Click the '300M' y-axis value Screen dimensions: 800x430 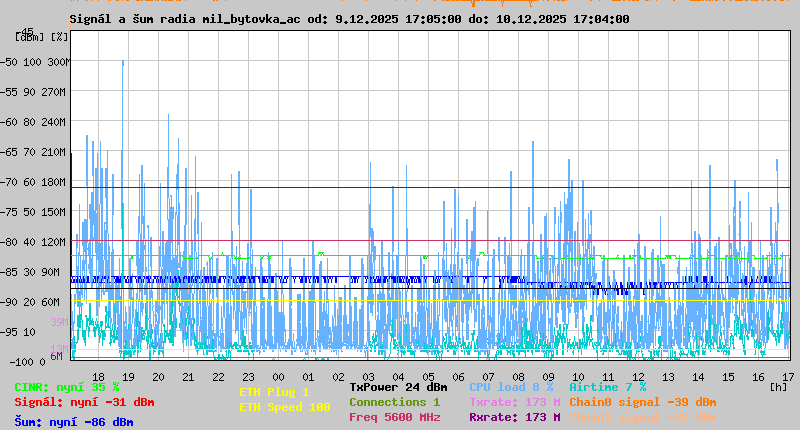point(59,62)
